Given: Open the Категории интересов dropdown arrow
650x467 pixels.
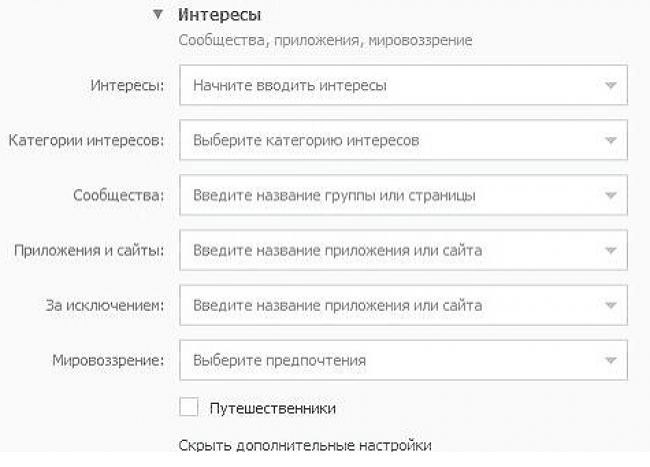Looking at the screenshot, I should (x=611, y=141).
